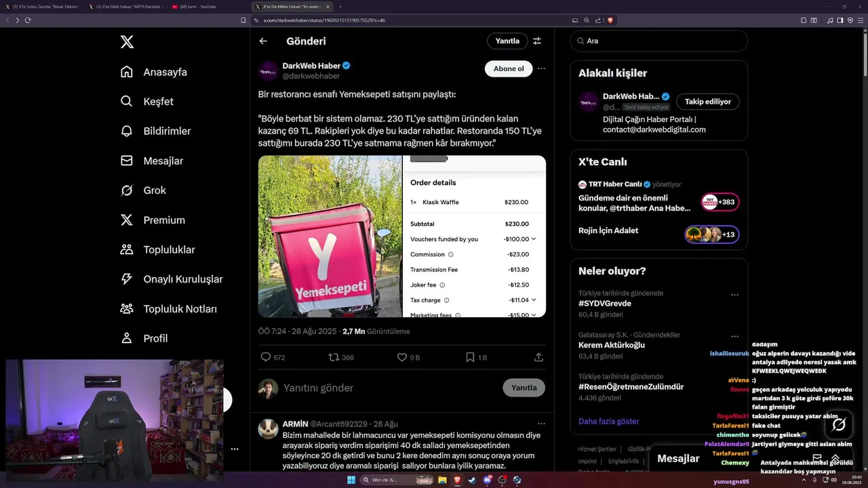Open Bildirimler from the sidebar
The image size is (868, 488).
(x=155, y=131)
